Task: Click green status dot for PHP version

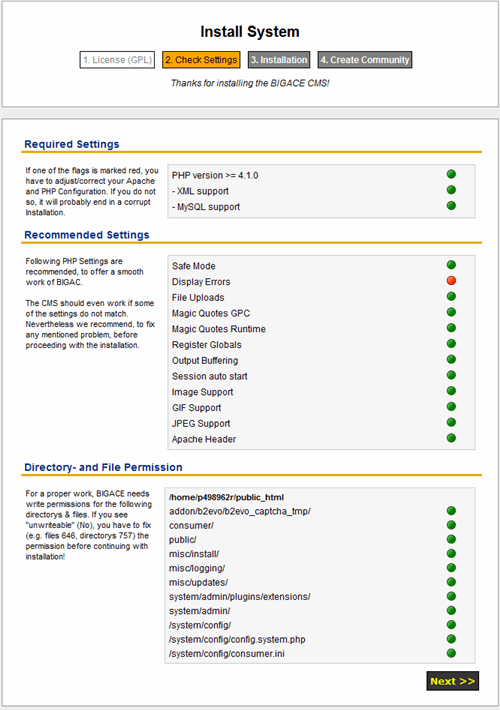Action: [451, 174]
